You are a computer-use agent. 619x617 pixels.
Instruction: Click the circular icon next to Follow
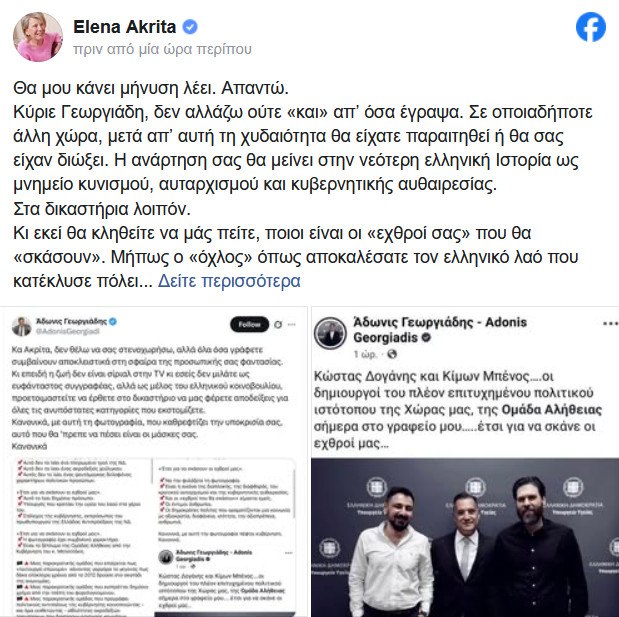(278, 324)
